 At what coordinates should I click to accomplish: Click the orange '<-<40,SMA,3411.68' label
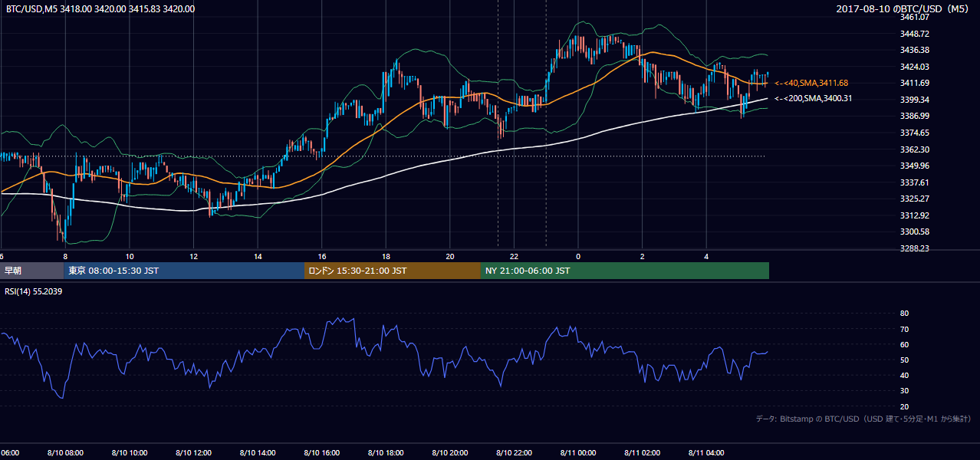[811, 83]
